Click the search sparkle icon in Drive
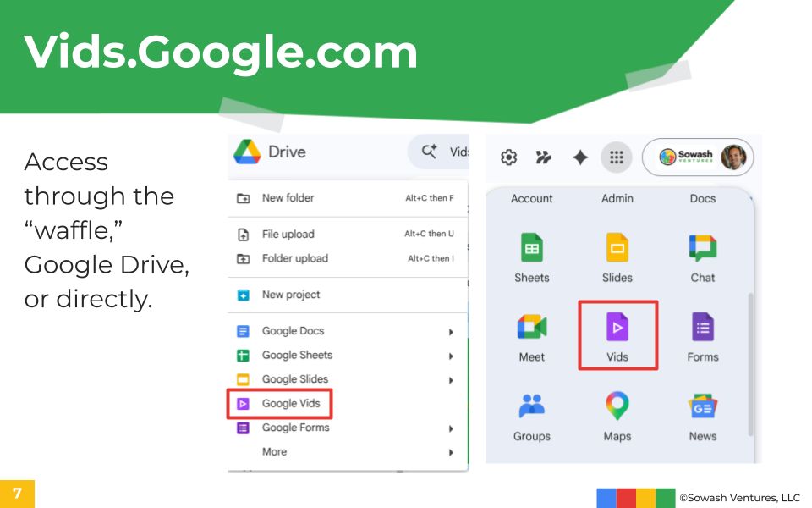Viewport: 812px width, 508px height. 429,152
